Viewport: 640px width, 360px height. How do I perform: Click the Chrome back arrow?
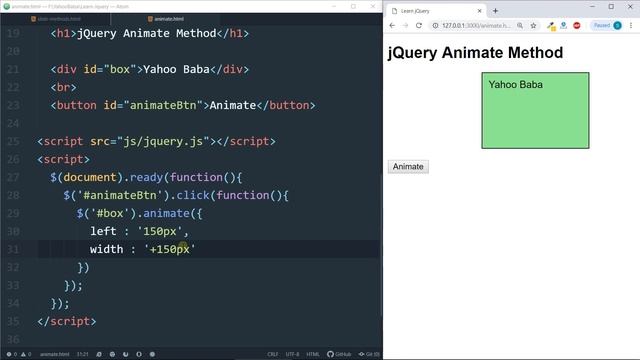[392, 25]
